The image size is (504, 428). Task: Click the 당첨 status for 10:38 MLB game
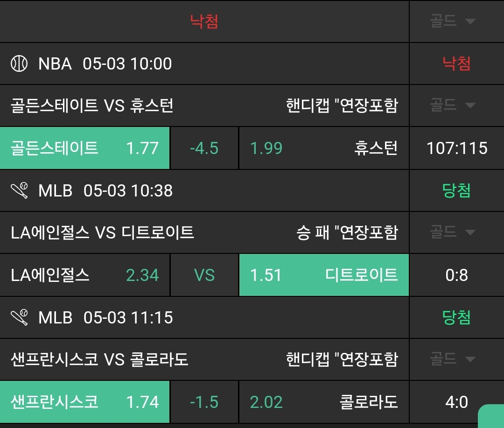tap(456, 190)
